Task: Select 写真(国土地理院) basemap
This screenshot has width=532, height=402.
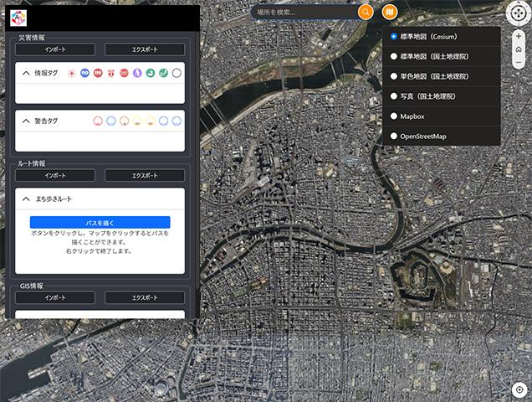Action: pos(442,96)
